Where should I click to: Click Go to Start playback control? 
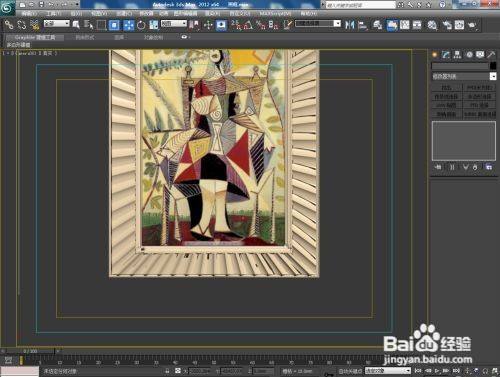[418, 370]
